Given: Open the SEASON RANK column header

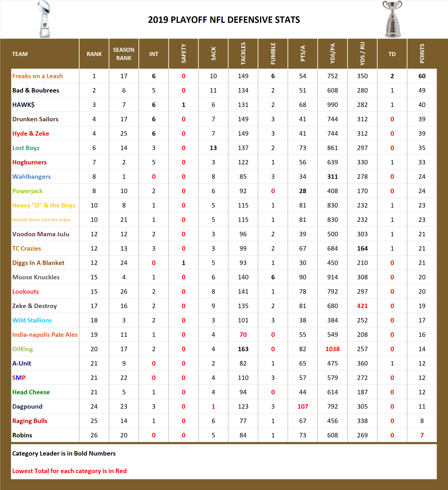Looking at the screenshot, I should pyautogui.click(x=123, y=53).
